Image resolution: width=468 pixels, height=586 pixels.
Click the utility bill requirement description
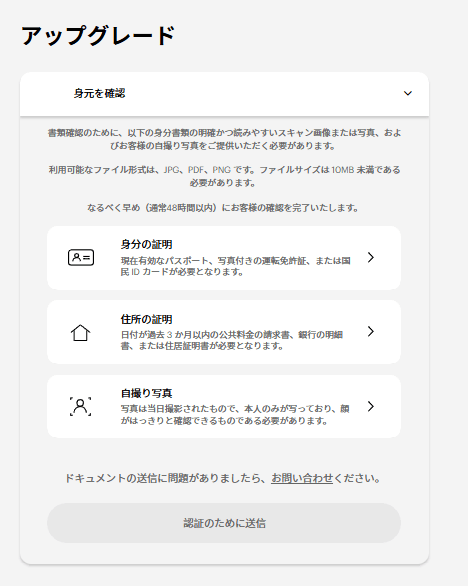(x=232, y=340)
